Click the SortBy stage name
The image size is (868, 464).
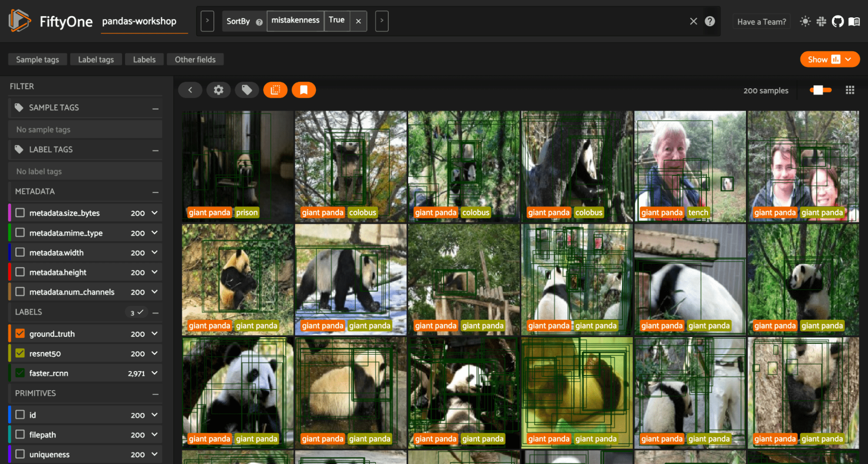(238, 21)
